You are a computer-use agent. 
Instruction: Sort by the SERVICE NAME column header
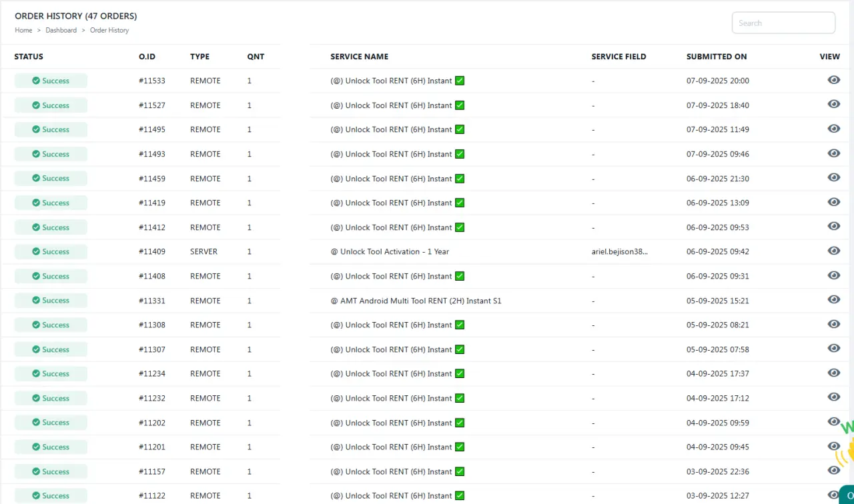359,57
